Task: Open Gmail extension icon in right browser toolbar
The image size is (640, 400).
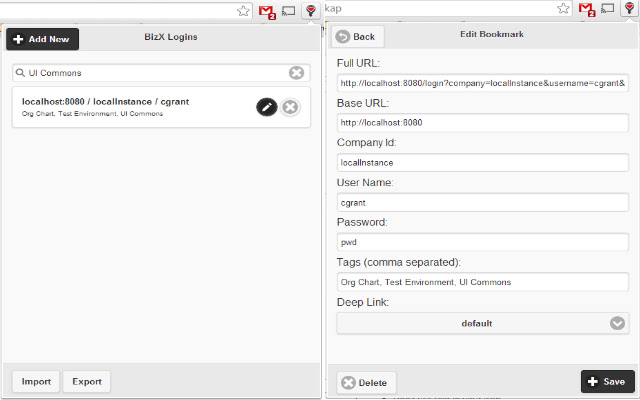Action: pos(587,9)
